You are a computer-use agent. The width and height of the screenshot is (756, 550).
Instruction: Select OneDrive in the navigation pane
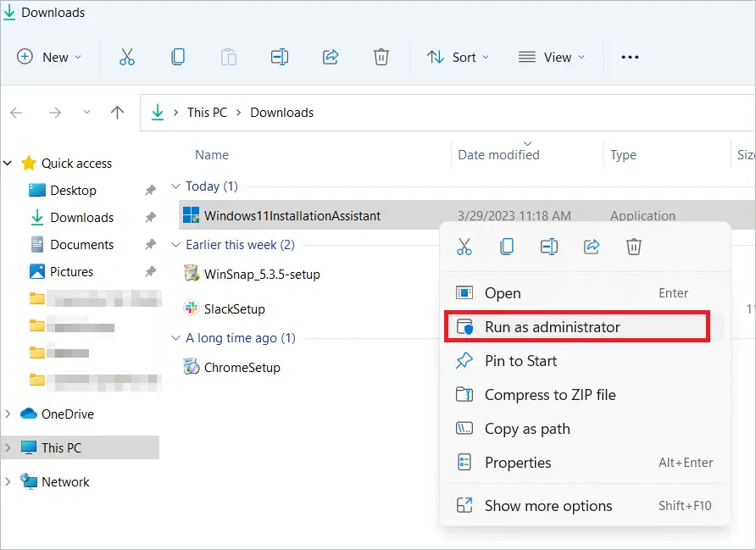68,414
